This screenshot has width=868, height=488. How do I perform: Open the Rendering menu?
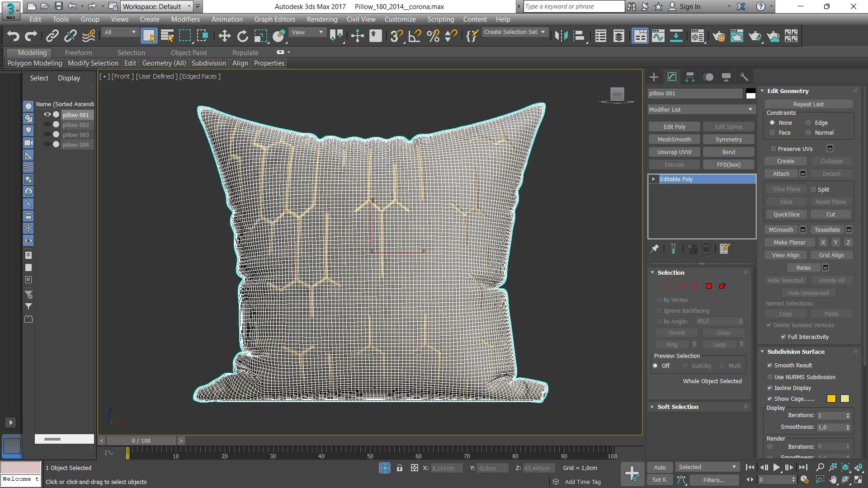[x=322, y=19]
